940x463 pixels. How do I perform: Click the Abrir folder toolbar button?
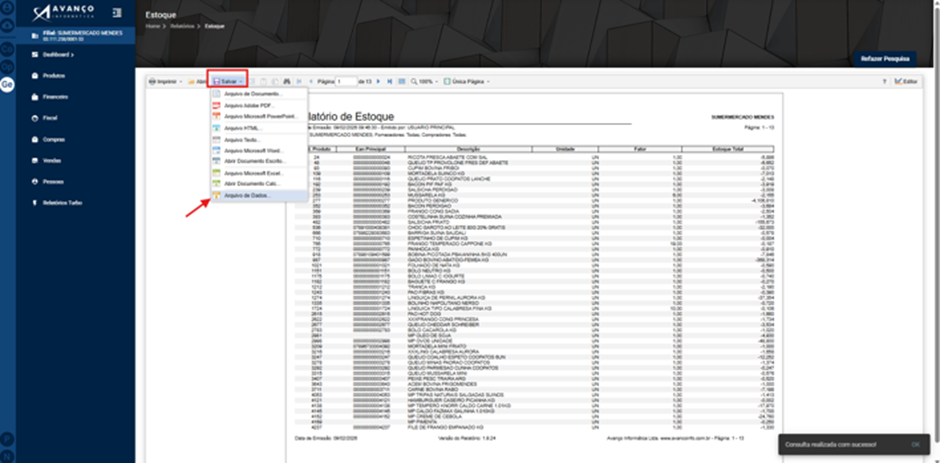pyautogui.click(x=197, y=81)
